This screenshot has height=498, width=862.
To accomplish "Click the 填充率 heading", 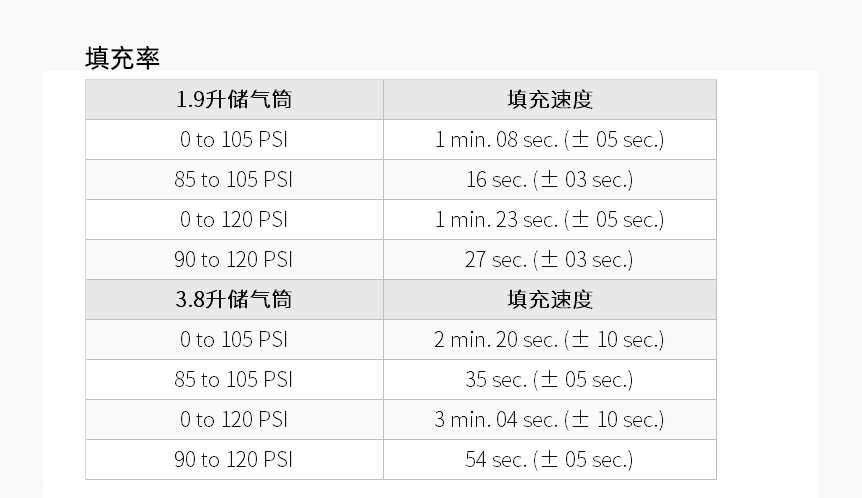I will [x=122, y=58].
